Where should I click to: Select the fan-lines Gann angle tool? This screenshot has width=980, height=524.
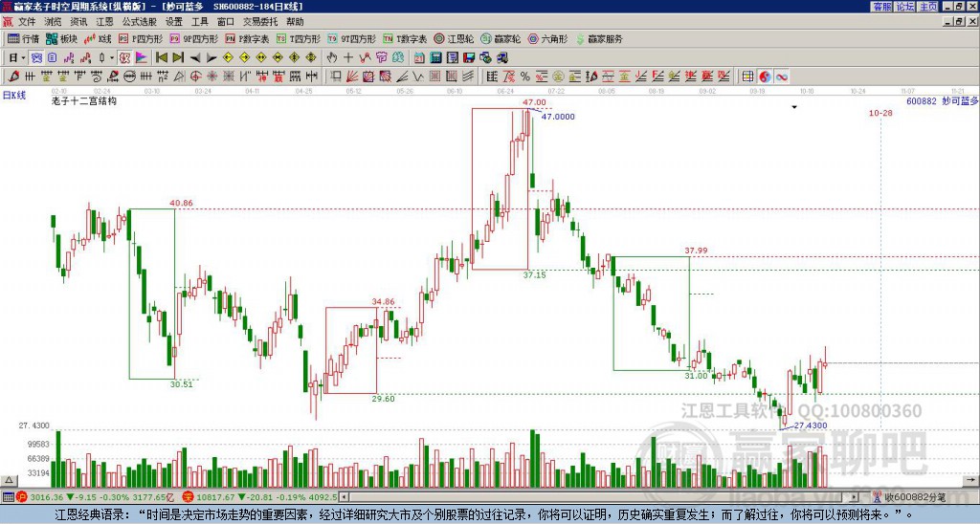pyautogui.click(x=352, y=76)
